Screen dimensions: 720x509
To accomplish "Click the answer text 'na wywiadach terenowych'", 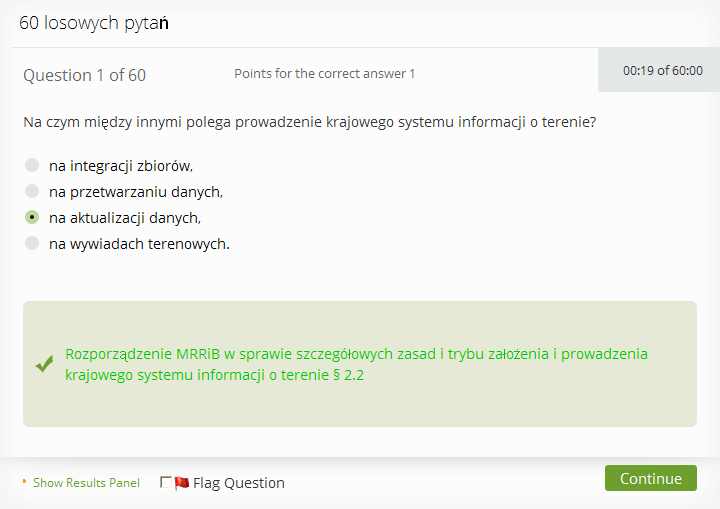I will click(139, 244).
